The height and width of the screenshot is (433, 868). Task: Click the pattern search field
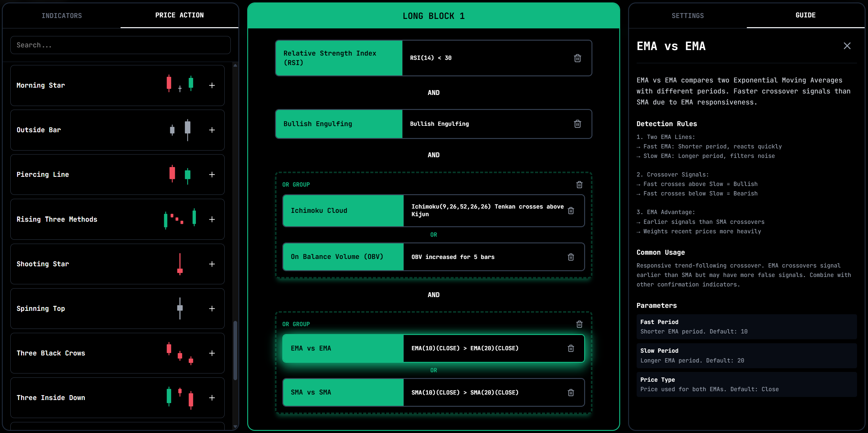pyautogui.click(x=120, y=45)
